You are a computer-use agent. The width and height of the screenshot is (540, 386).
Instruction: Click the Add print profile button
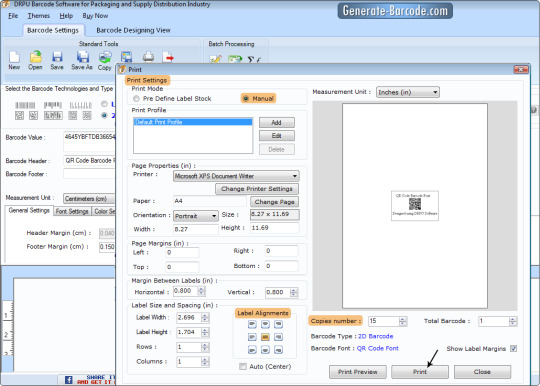click(x=277, y=123)
